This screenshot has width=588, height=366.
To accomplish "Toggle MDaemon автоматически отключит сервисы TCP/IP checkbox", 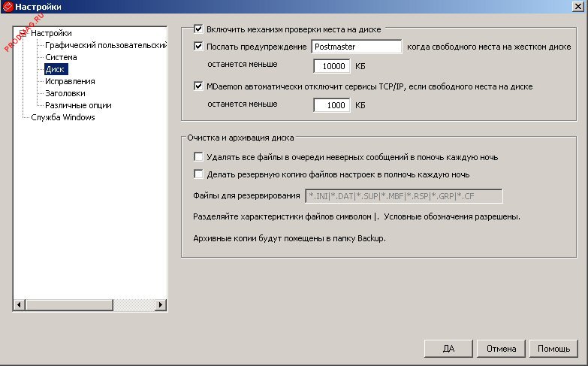I will tap(199, 86).
